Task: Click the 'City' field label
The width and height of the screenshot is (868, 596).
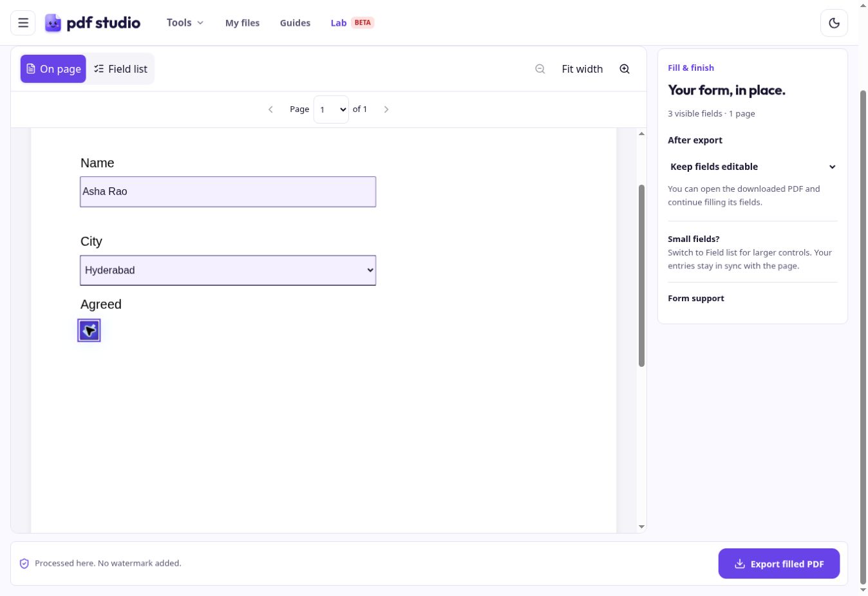Action: [x=91, y=241]
